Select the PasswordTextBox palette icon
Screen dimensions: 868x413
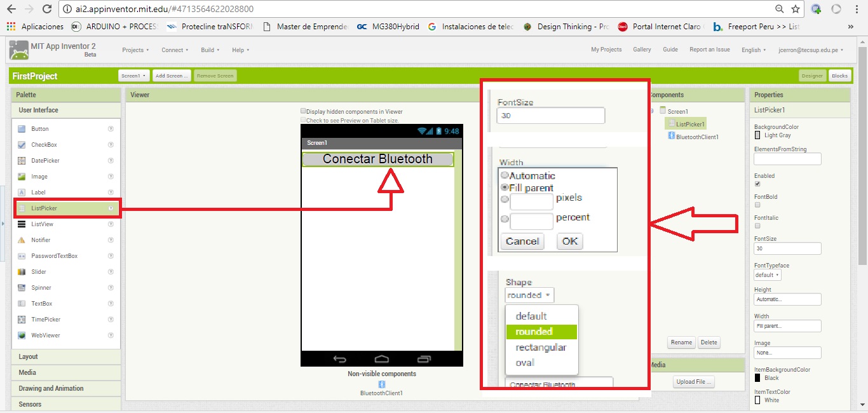tap(22, 256)
